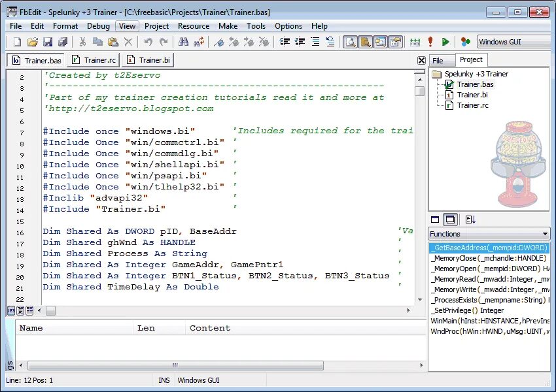Click the red exclamation Go icon

coord(430,42)
